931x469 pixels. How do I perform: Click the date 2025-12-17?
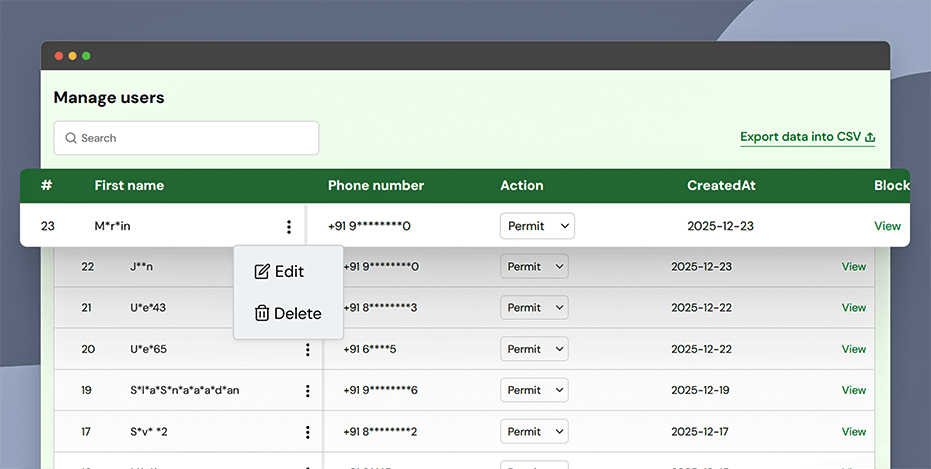tap(699, 432)
